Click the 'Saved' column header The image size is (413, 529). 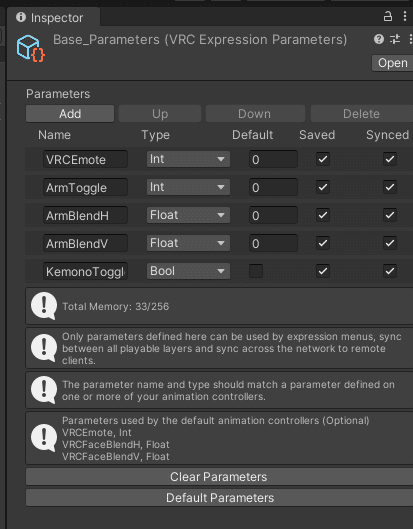point(317,135)
